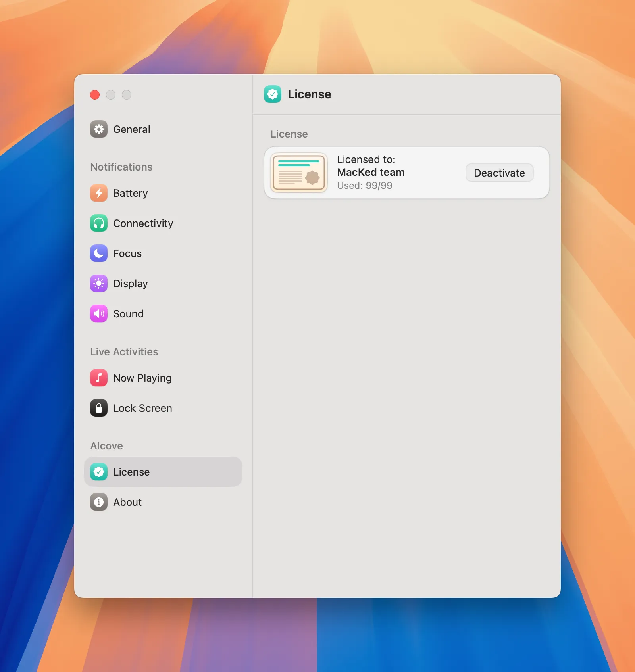The image size is (635, 672).
Task: Select the Battery notifications entry
Action: click(x=130, y=193)
